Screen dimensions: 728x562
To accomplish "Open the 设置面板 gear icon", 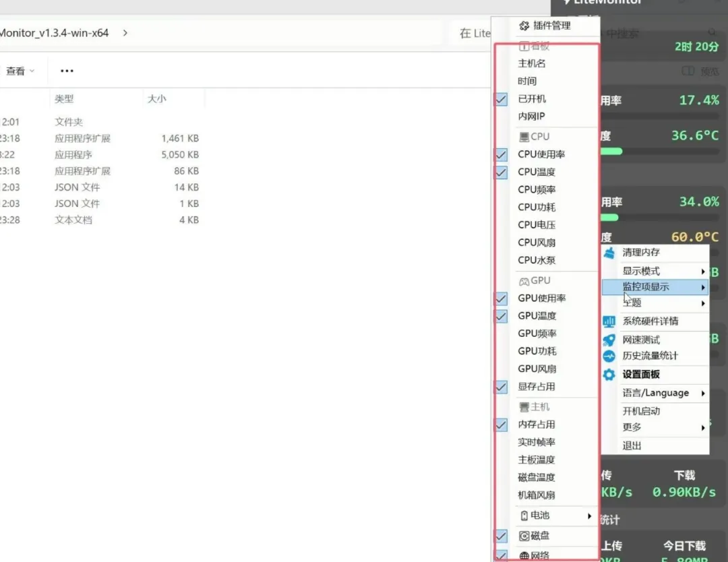I will pyautogui.click(x=609, y=375).
